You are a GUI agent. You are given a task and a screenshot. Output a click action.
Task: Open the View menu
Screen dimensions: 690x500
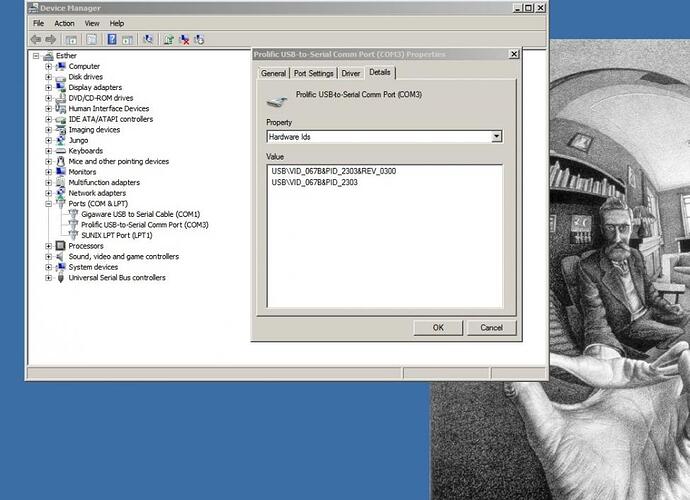[x=92, y=23]
